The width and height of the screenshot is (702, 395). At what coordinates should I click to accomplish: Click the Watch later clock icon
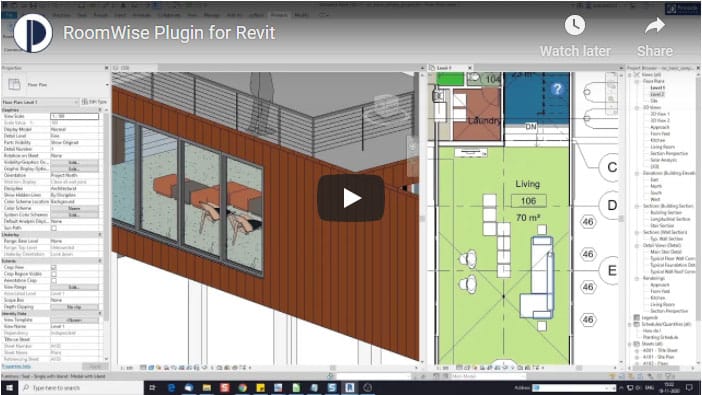pyautogui.click(x=575, y=26)
